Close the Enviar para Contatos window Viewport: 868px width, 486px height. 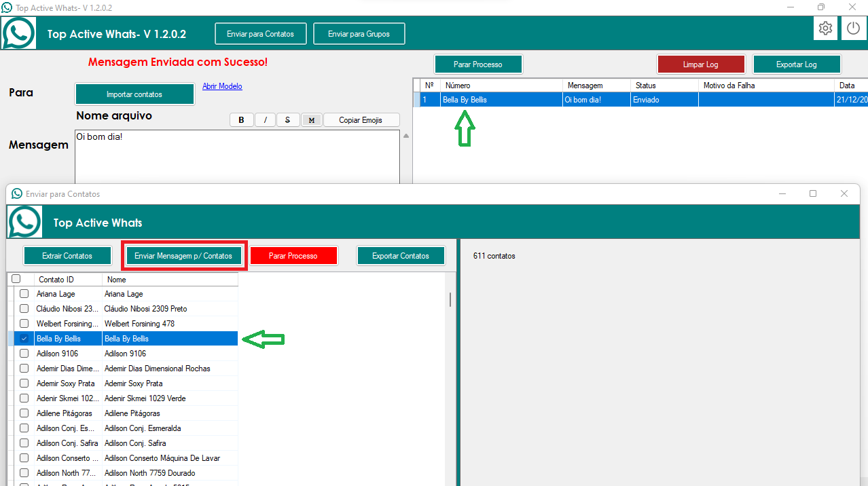click(x=844, y=193)
